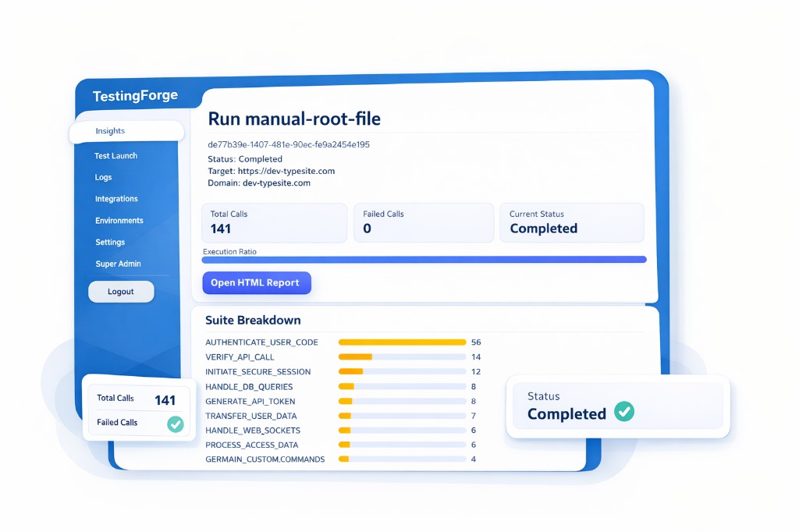Viewport: 799px width, 532px height.
Task: Select Environments from the sidebar
Action: (x=119, y=221)
